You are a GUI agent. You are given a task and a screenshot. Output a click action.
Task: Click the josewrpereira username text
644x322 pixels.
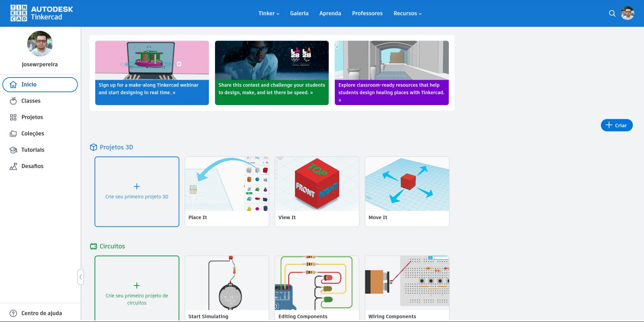40,64
